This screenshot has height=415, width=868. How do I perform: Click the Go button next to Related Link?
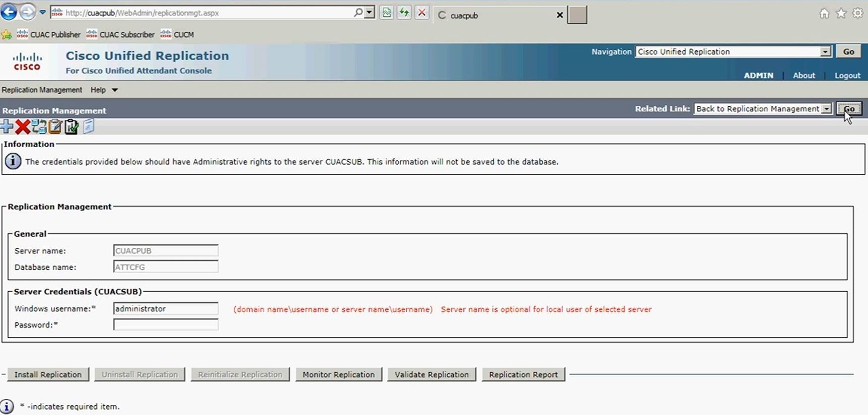click(x=849, y=109)
